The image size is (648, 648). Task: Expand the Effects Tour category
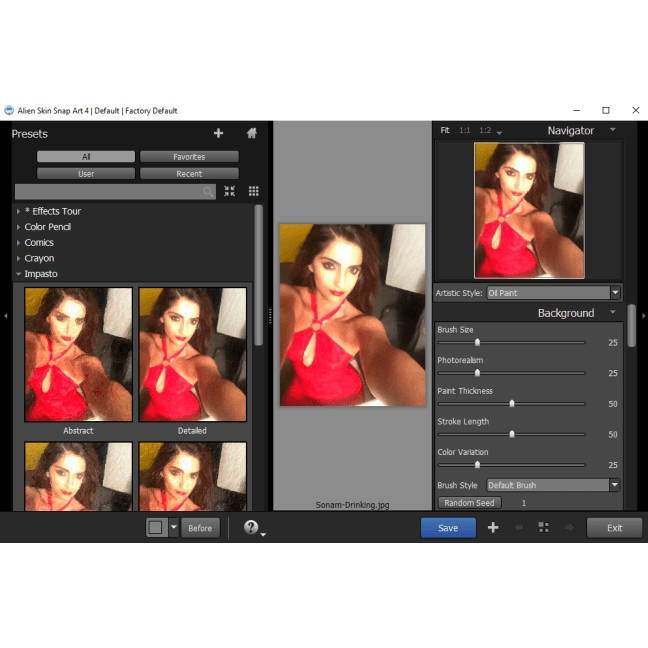point(18,211)
